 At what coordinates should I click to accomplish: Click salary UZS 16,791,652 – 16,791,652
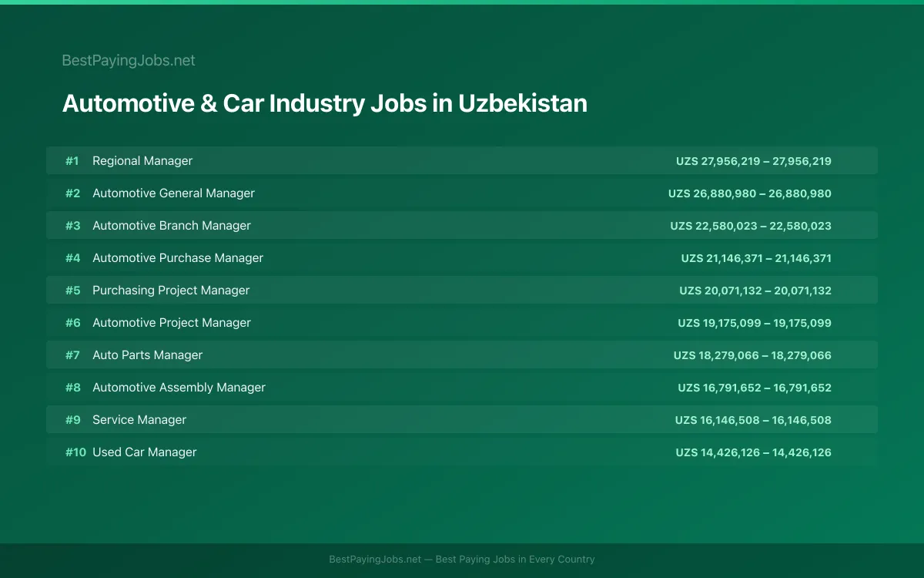tap(755, 388)
